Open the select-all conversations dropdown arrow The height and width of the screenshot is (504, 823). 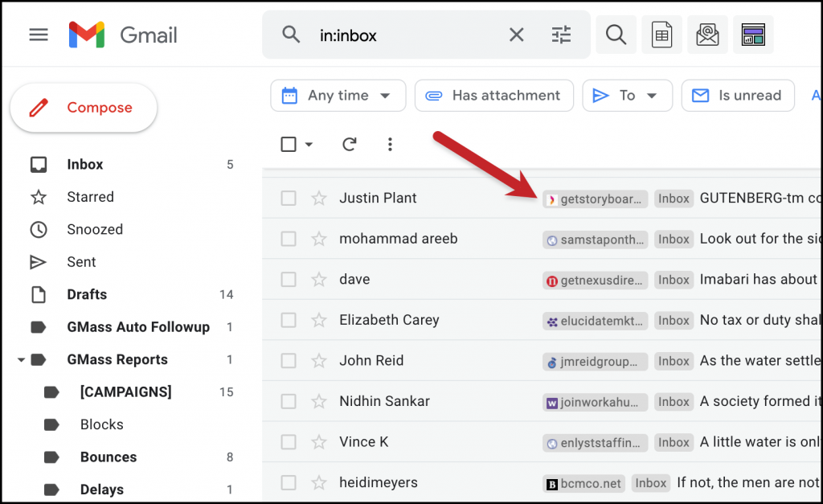pyautogui.click(x=309, y=144)
